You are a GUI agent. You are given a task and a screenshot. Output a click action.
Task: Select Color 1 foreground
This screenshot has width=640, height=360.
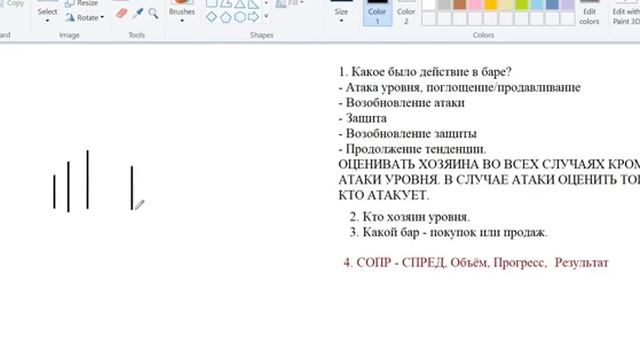377,13
